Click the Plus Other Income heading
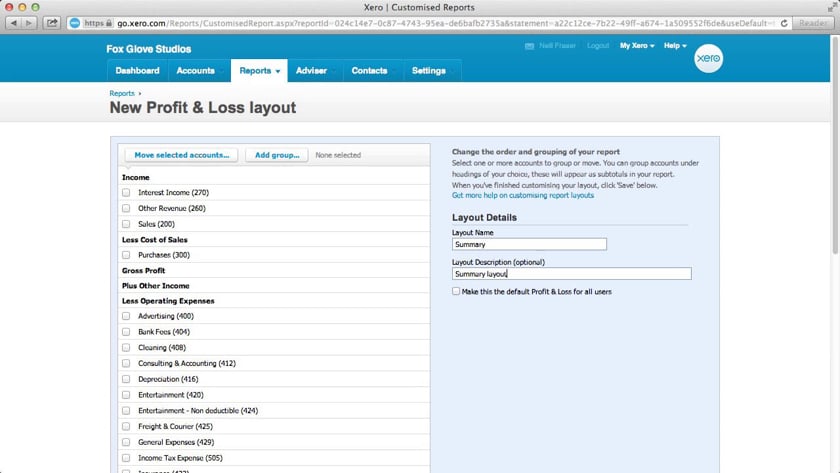This screenshot has height=473, width=840. 155,286
